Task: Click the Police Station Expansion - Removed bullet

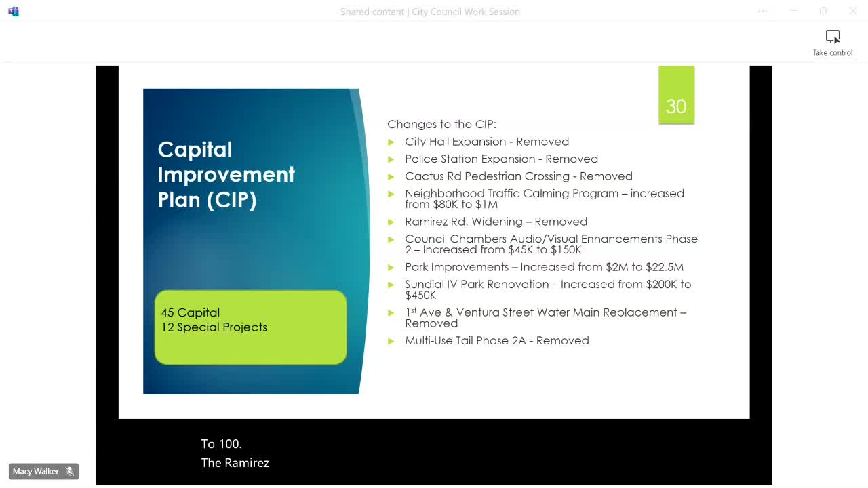Action: pyautogui.click(x=501, y=159)
